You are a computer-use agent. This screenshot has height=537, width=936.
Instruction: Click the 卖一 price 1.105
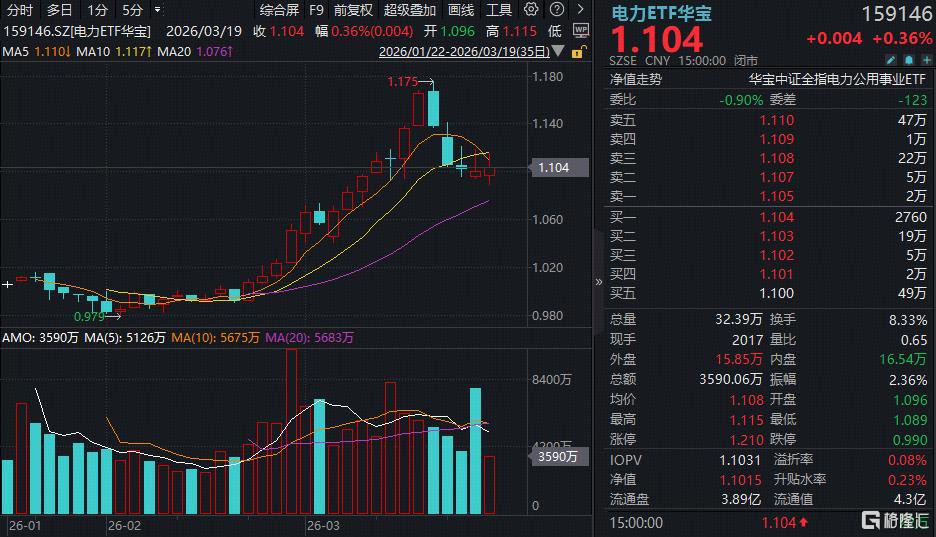tap(777, 196)
